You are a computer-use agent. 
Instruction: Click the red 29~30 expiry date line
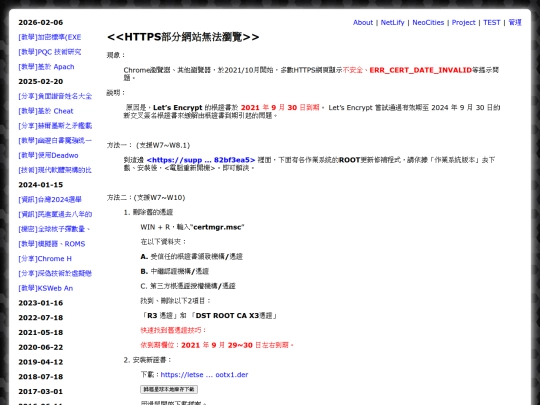pos(217,345)
